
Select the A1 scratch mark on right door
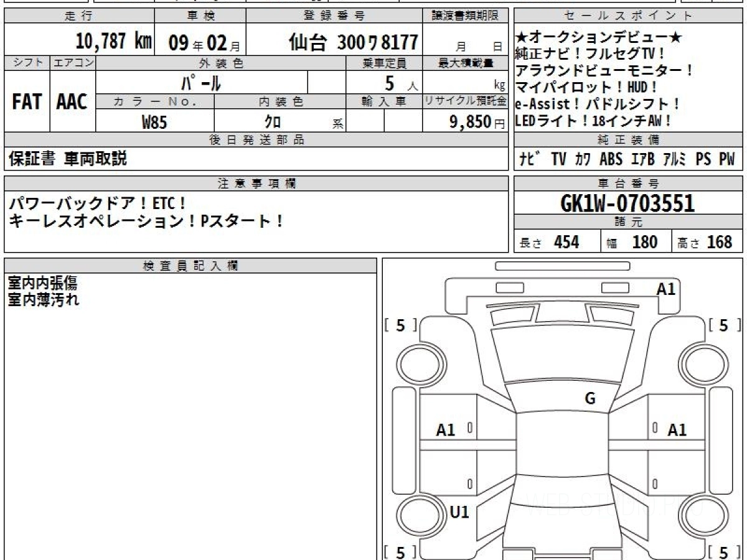click(677, 429)
